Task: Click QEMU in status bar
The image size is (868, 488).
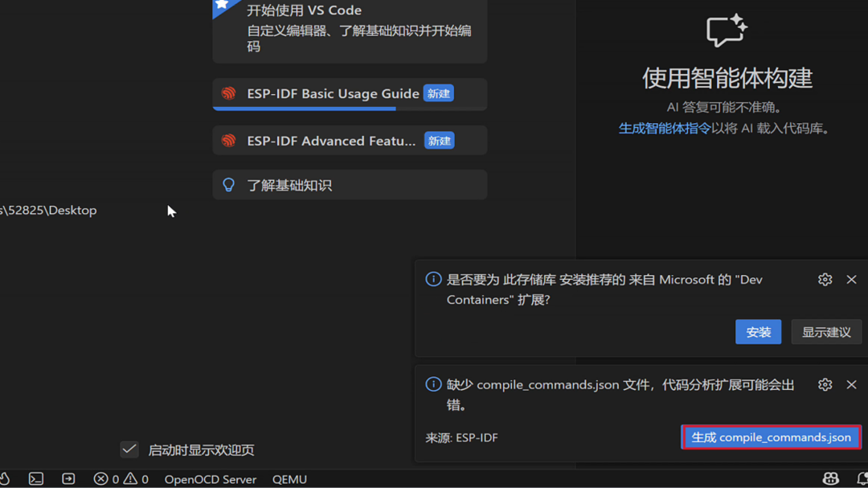Action: click(x=289, y=479)
